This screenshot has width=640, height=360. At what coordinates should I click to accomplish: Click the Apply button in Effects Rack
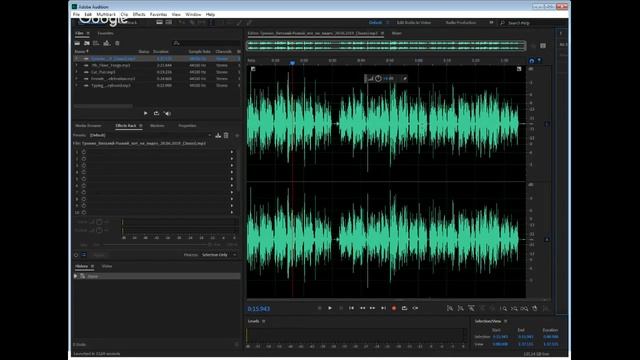tap(100, 255)
